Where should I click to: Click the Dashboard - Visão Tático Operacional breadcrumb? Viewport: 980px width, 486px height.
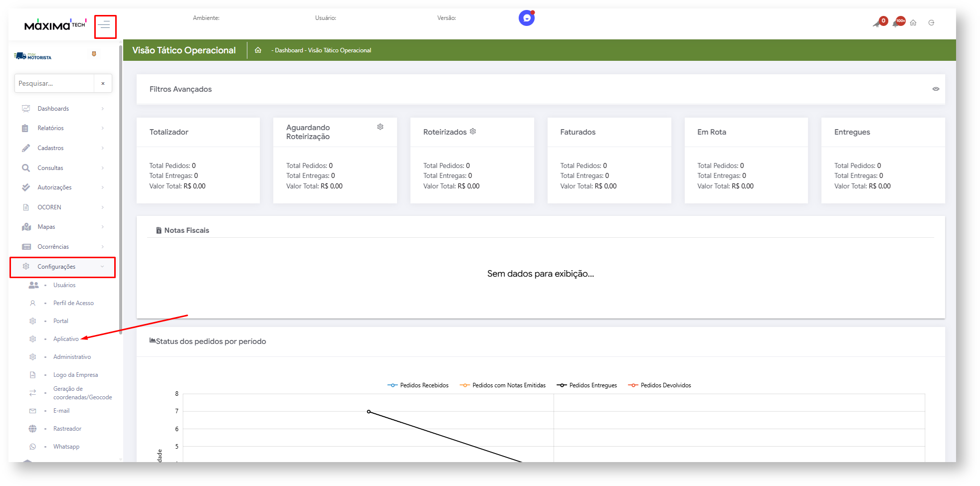tap(323, 50)
